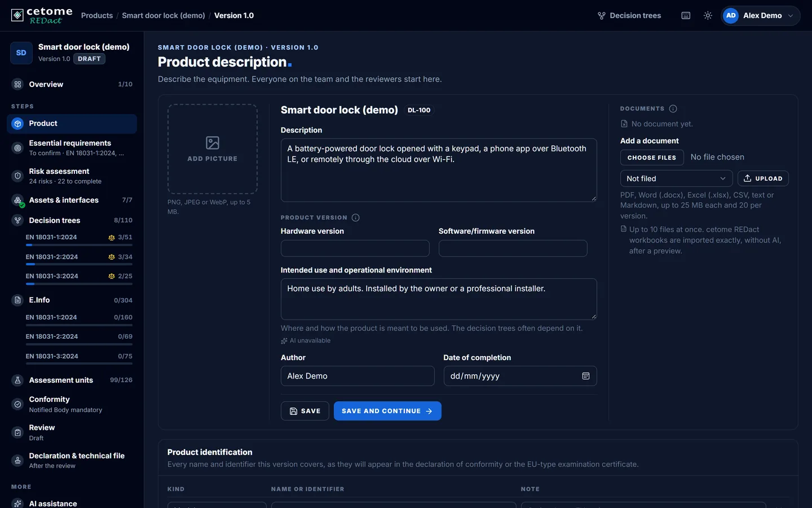The height and width of the screenshot is (508, 812).
Task: Click the Description text area
Action: point(439,170)
